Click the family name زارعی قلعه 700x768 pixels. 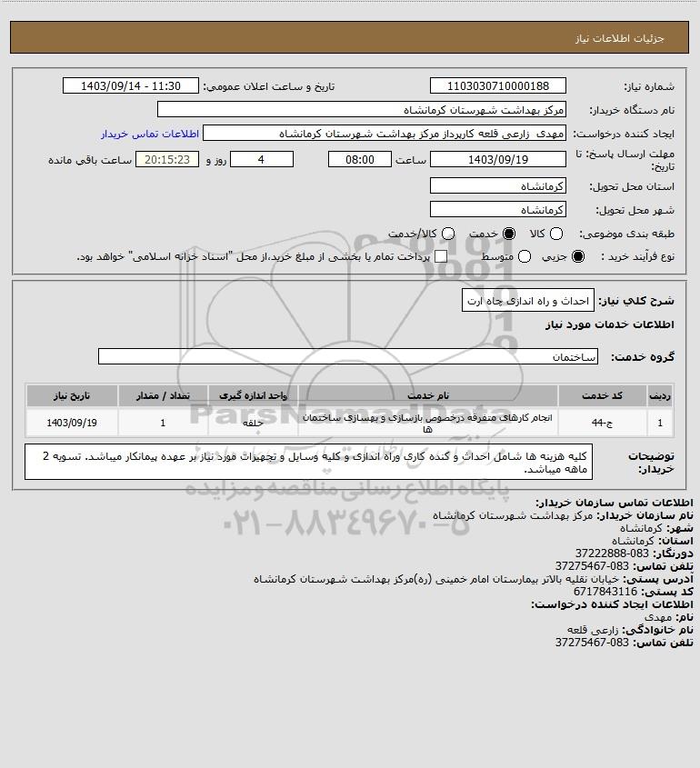coord(593,629)
